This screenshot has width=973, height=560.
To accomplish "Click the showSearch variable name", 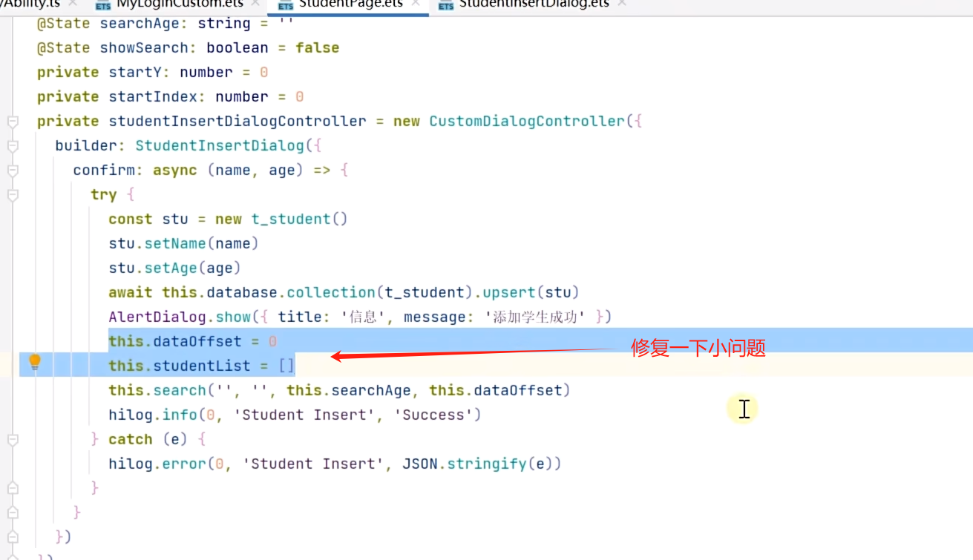I will [x=145, y=47].
